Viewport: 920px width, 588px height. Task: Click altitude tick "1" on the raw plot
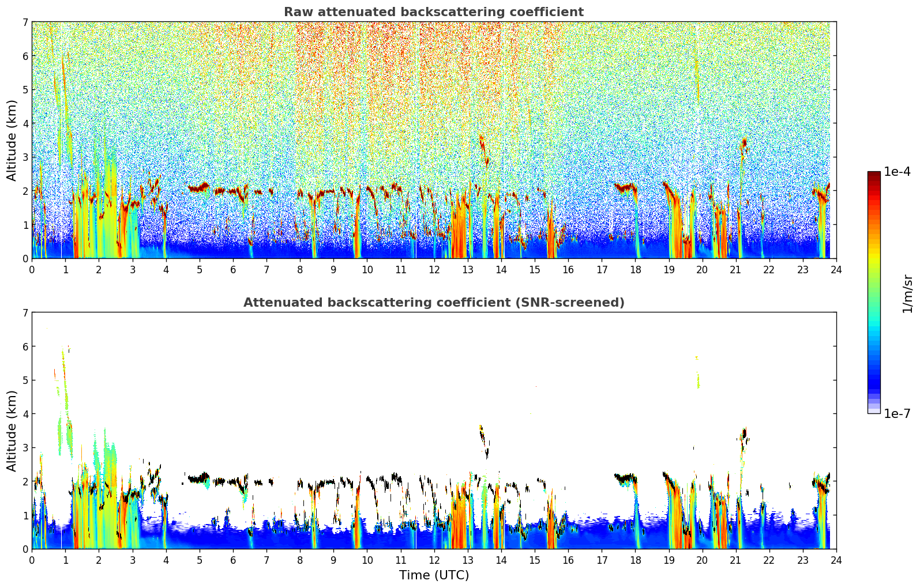25,225
